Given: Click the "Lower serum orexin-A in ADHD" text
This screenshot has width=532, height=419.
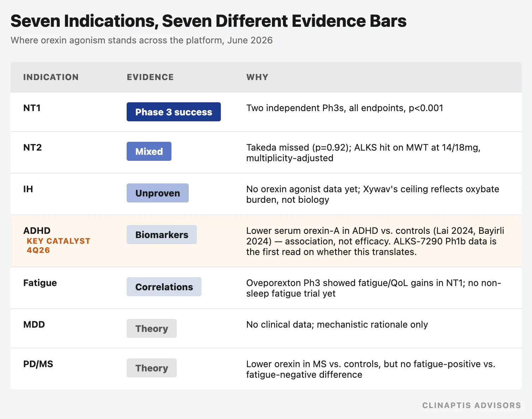Looking at the screenshot, I should (375, 241).
